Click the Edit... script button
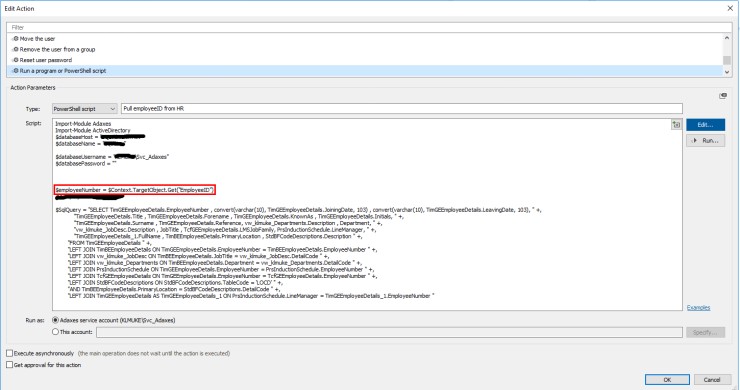 [705, 125]
